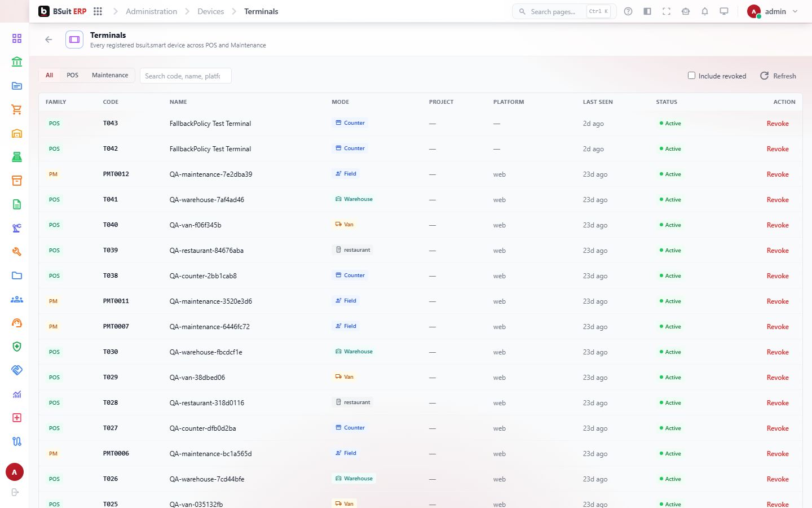Open the green shield sidebar icon

coord(17,347)
